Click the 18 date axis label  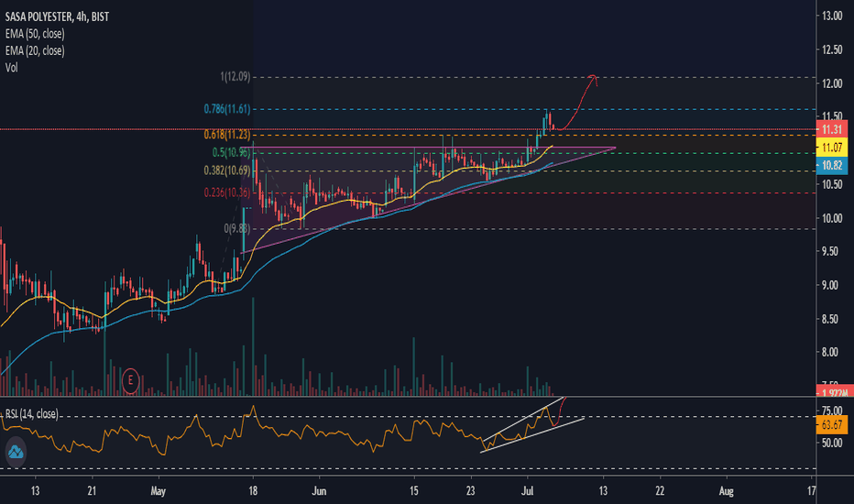pyautogui.click(x=253, y=491)
